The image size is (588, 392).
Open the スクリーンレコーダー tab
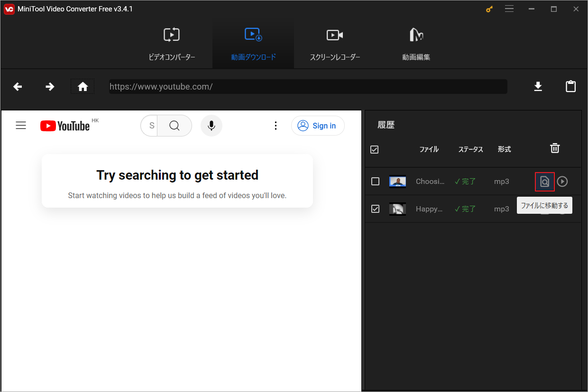(x=335, y=45)
